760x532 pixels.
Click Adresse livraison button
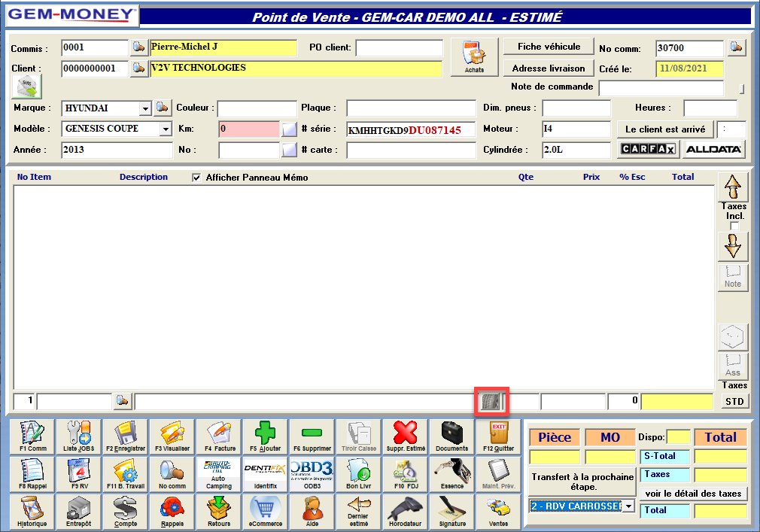click(549, 68)
